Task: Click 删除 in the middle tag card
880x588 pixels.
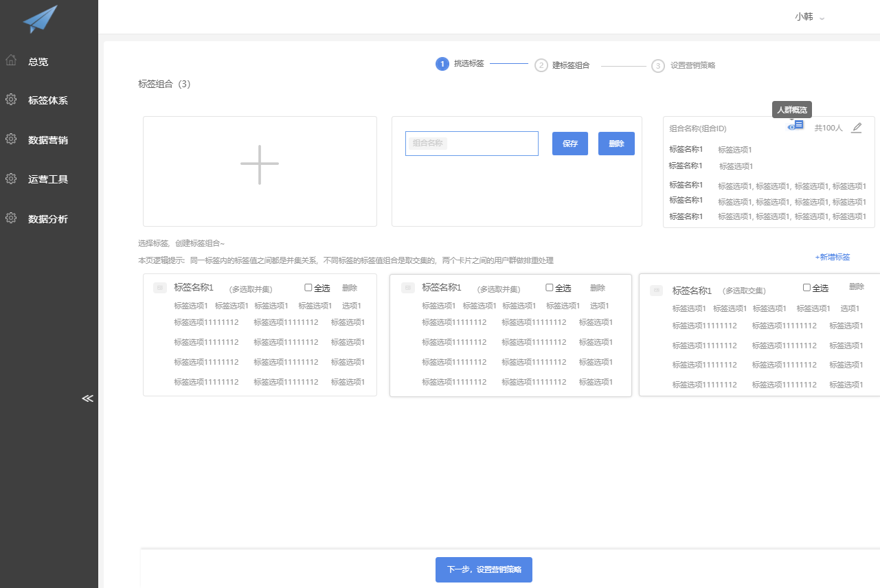Action: pyautogui.click(x=598, y=288)
